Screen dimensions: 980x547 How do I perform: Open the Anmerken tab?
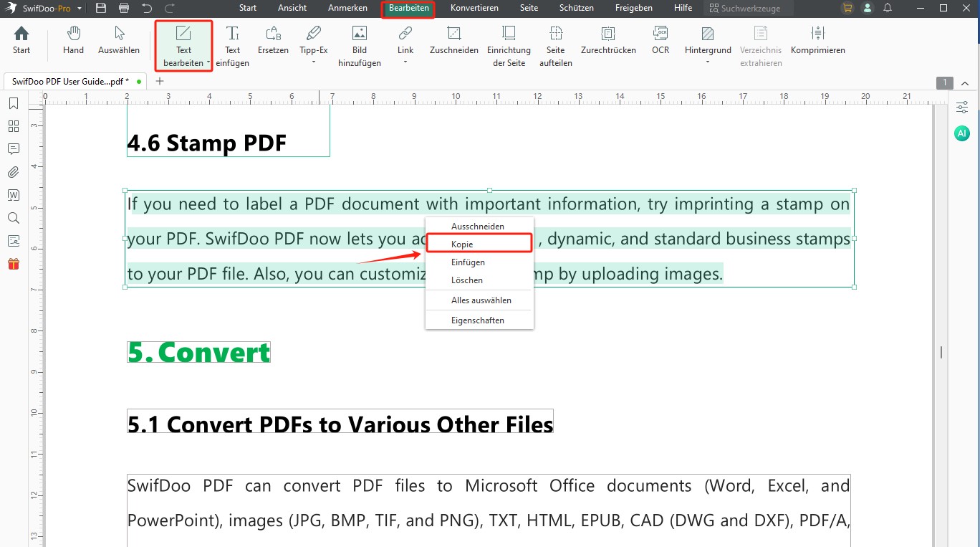pyautogui.click(x=347, y=8)
